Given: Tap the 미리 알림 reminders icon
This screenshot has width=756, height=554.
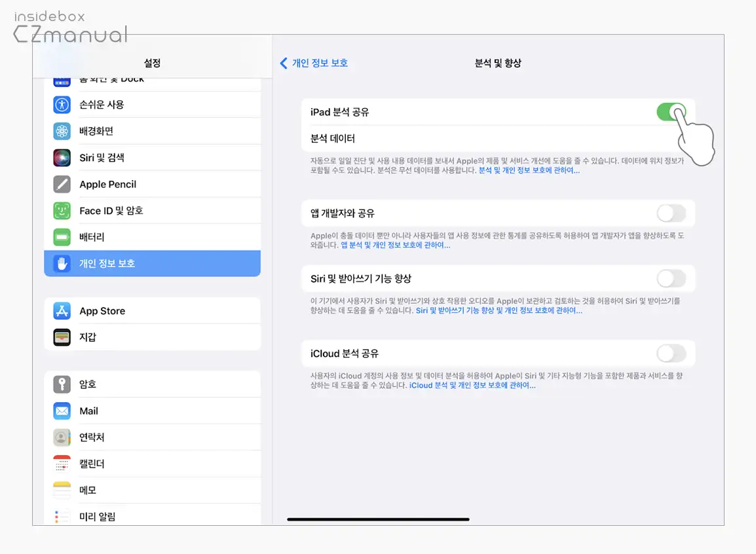Looking at the screenshot, I should point(62,517).
